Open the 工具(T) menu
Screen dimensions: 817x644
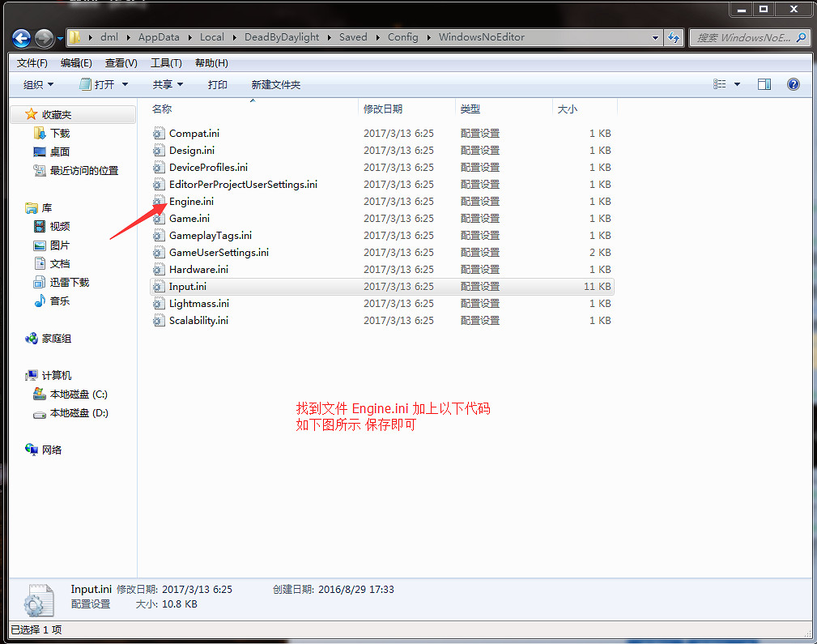(x=166, y=63)
